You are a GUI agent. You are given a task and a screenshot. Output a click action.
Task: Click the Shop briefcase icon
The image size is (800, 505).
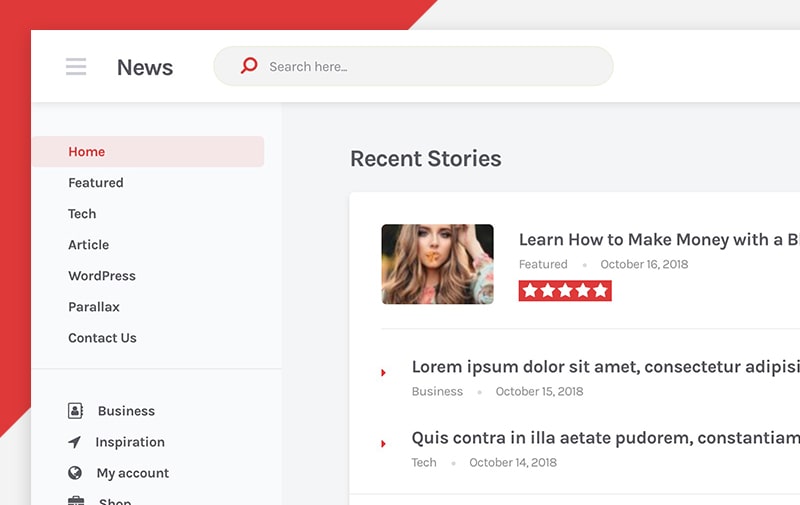pos(76,500)
